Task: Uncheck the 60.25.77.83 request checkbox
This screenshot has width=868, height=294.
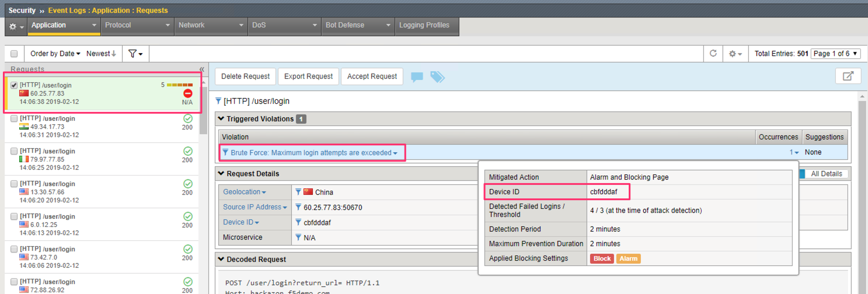Action: [x=14, y=85]
